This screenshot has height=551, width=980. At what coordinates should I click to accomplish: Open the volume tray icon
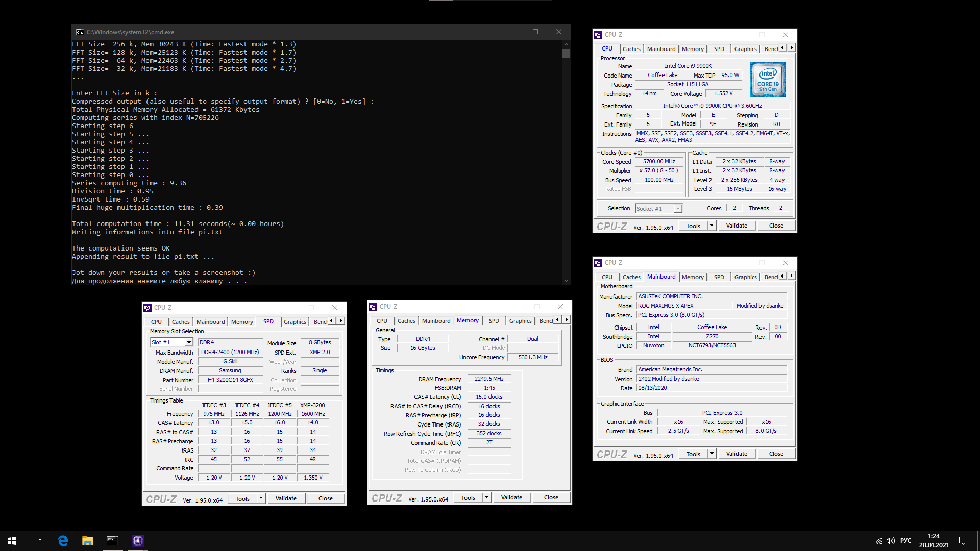[x=891, y=541]
